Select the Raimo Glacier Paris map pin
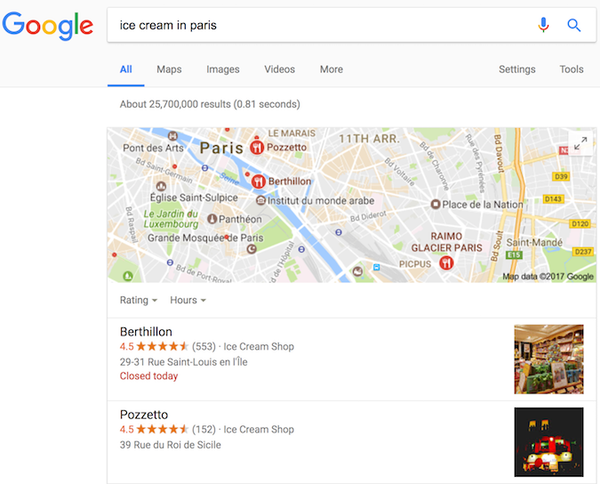This screenshot has width=600, height=484. [x=446, y=262]
